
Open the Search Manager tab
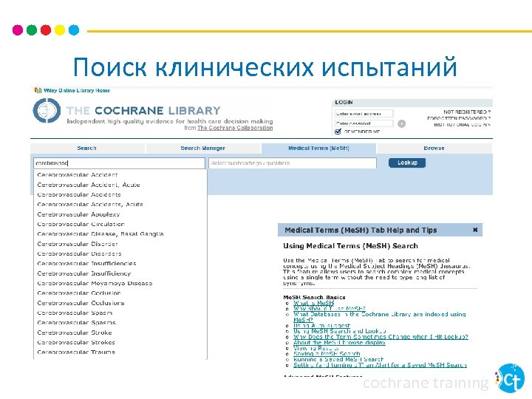pos(203,149)
